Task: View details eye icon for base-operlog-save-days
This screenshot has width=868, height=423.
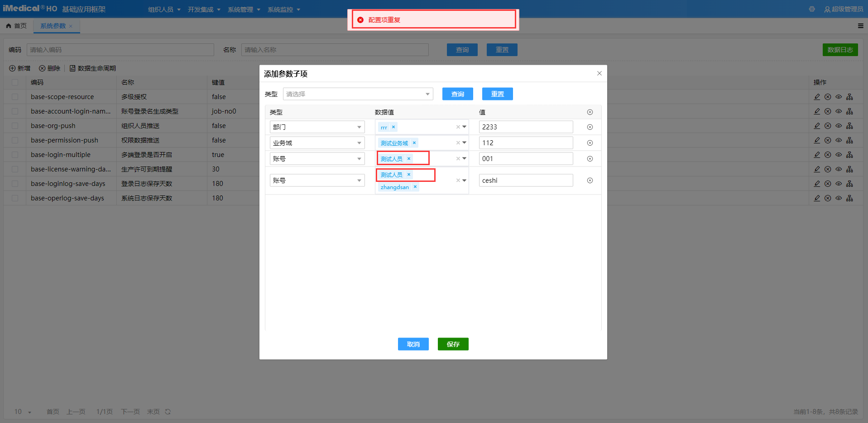Action: click(x=839, y=198)
